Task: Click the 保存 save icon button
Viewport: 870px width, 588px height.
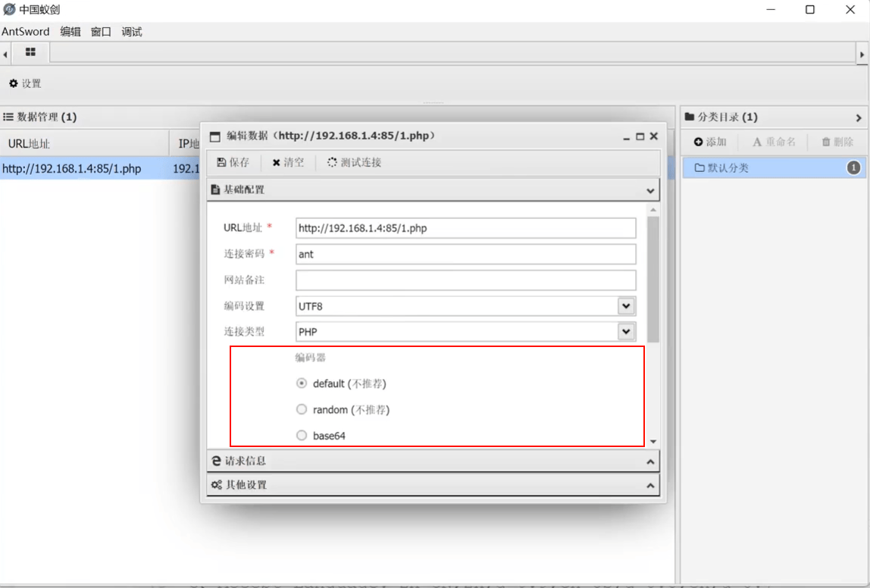Action: coord(233,162)
